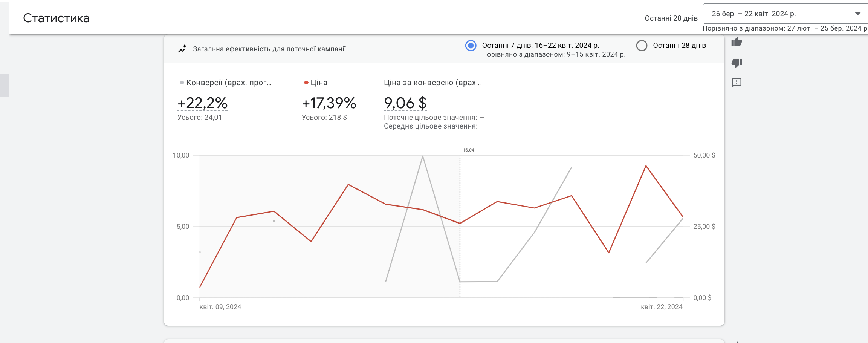Click the thumbs up feedback icon

[737, 42]
